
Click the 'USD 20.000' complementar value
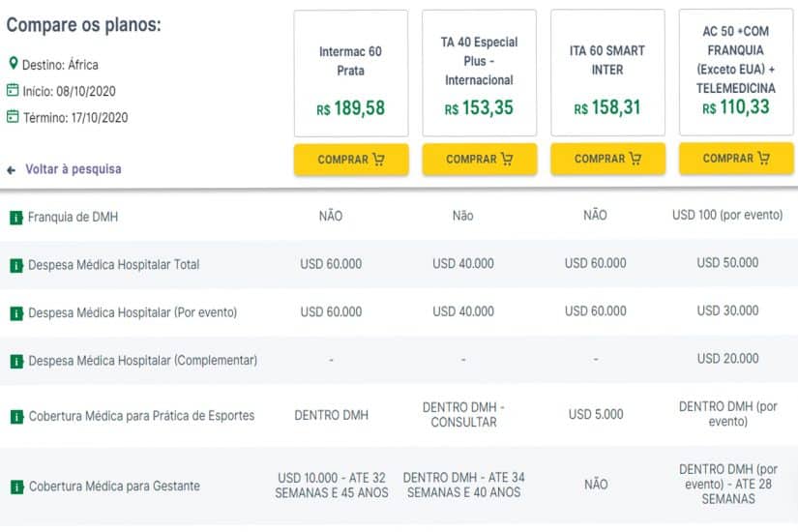(727, 359)
